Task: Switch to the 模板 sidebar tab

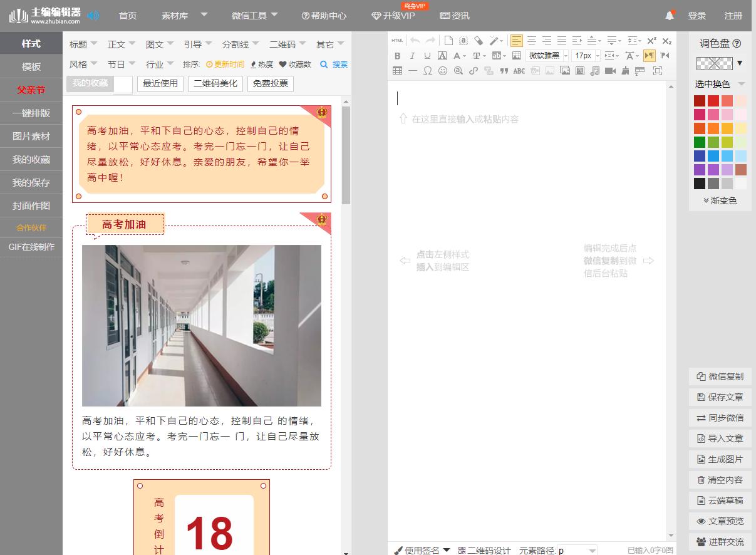Action: [31, 66]
